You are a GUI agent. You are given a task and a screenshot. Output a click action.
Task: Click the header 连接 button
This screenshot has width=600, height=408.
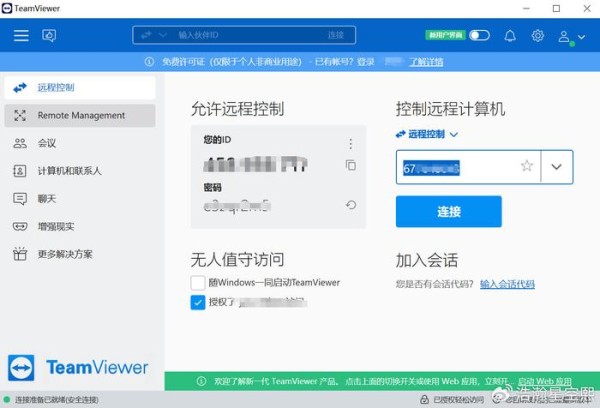point(336,35)
